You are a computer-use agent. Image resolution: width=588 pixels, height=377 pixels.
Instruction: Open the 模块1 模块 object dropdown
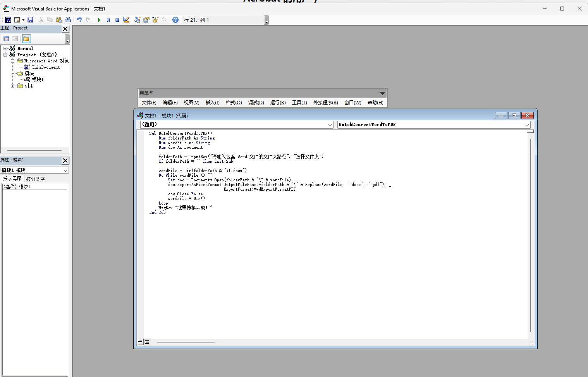click(x=65, y=170)
